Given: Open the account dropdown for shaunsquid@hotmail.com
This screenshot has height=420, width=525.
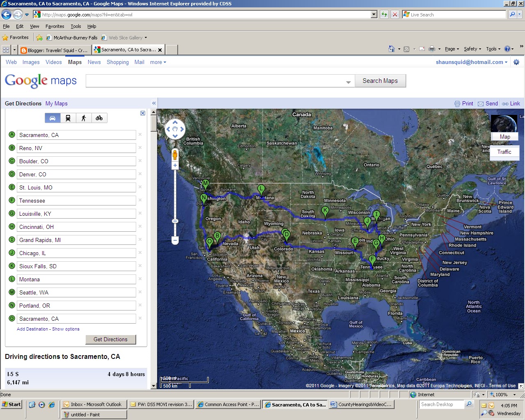Looking at the screenshot, I should coord(472,62).
